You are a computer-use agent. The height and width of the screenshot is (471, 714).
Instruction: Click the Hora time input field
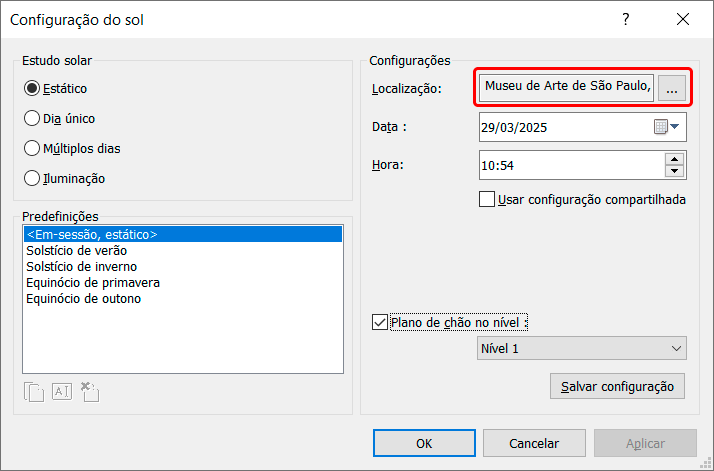coord(570,165)
